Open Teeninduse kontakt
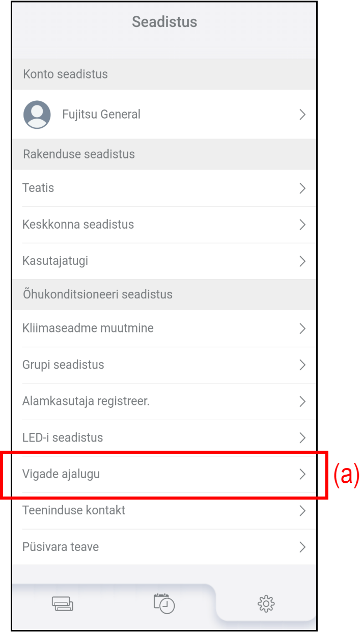364x633 pixels. [74, 510]
